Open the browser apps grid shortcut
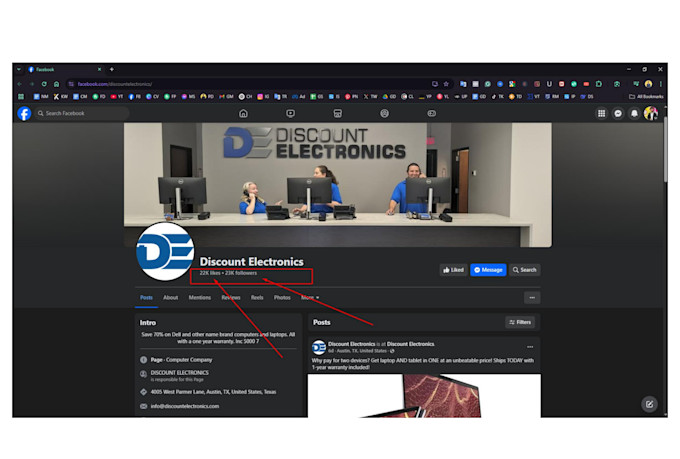 (x=21, y=97)
